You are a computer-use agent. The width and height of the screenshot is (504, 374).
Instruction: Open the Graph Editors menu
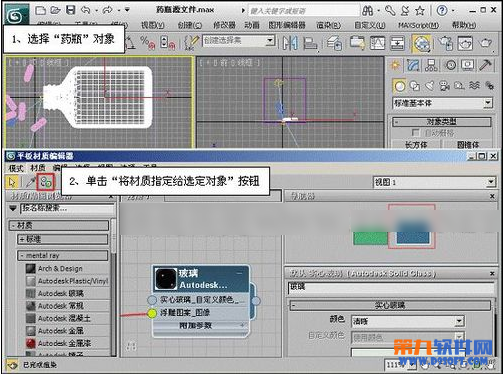(287, 25)
